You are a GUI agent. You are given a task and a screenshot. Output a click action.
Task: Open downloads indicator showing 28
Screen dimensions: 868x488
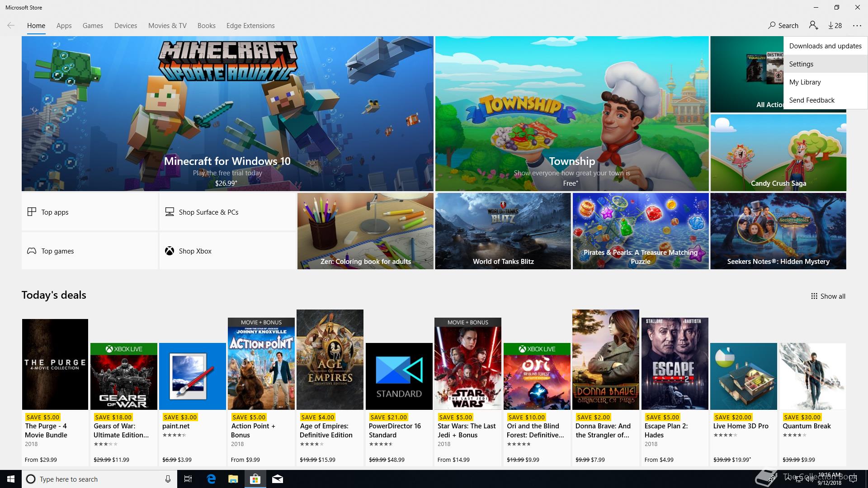tap(835, 26)
